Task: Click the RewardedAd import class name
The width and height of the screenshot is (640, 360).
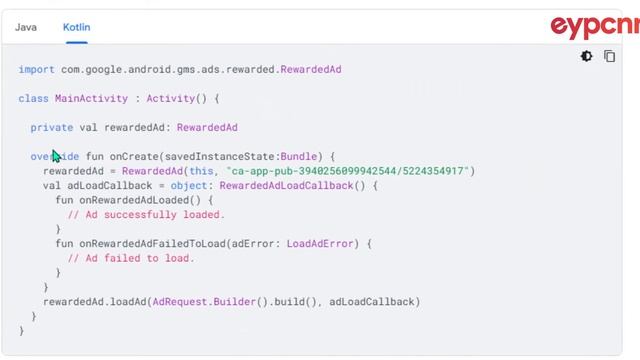Action: (311, 69)
